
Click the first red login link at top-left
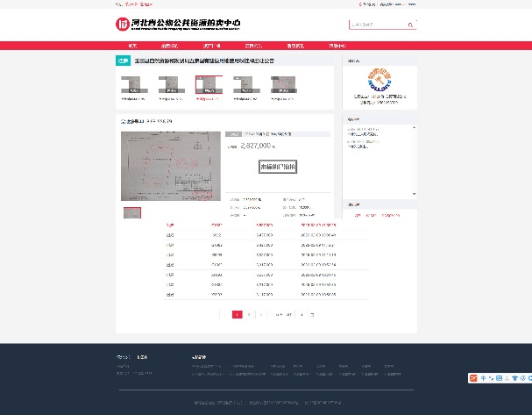click(131, 4)
